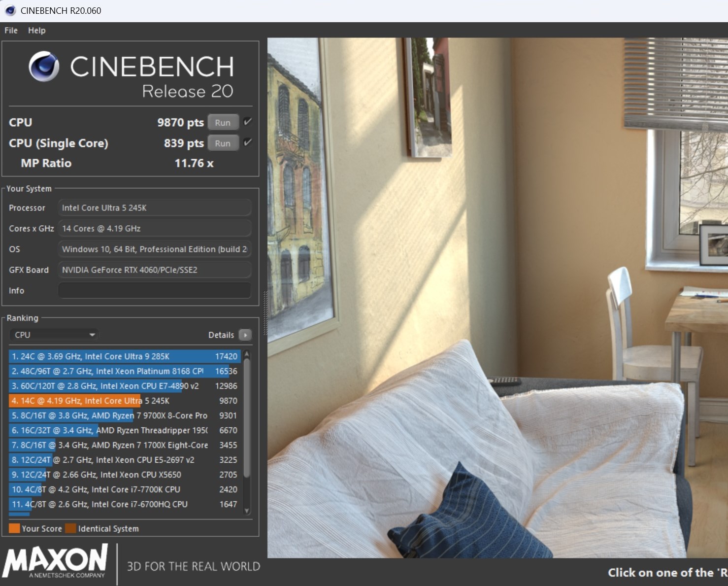Click the Cinebench app icon in title bar
The image size is (728, 586).
click(10, 10)
